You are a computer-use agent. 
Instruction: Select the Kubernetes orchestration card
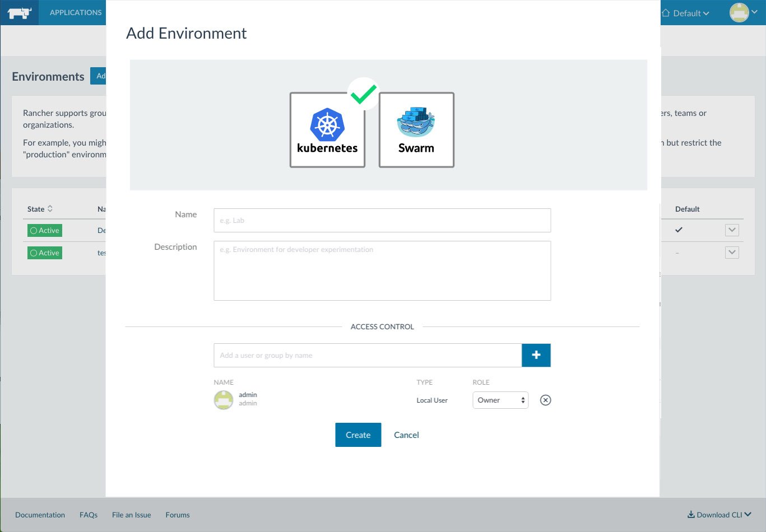(327, 130)
